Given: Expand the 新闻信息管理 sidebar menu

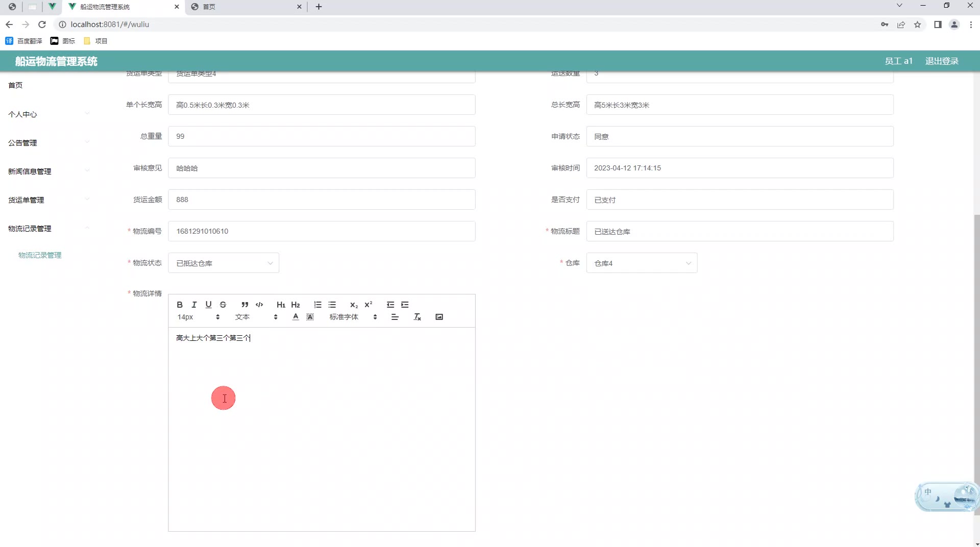Looking at the screenshot, I should point(48,171).
